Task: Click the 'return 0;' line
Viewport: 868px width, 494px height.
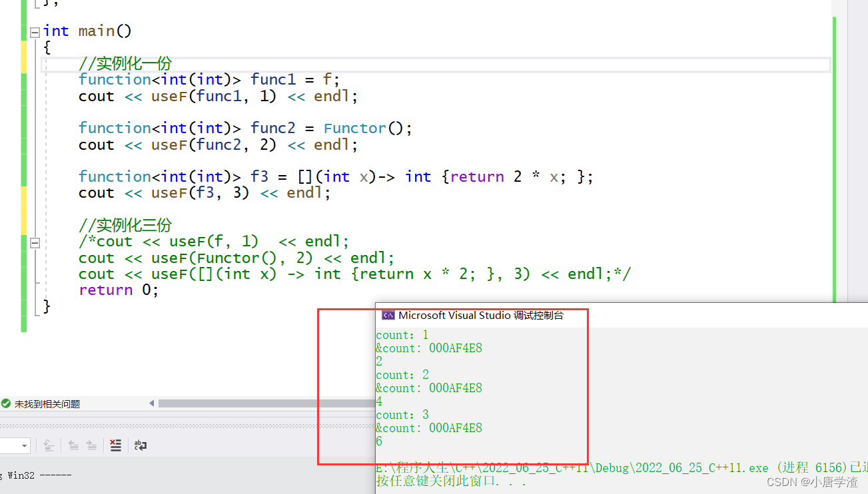Action: click(x=119, y=290)
